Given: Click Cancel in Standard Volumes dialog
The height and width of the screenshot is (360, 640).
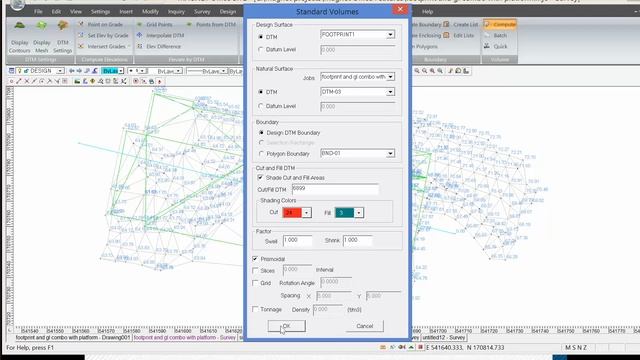Looking at the screenshot, I should 364,326.
